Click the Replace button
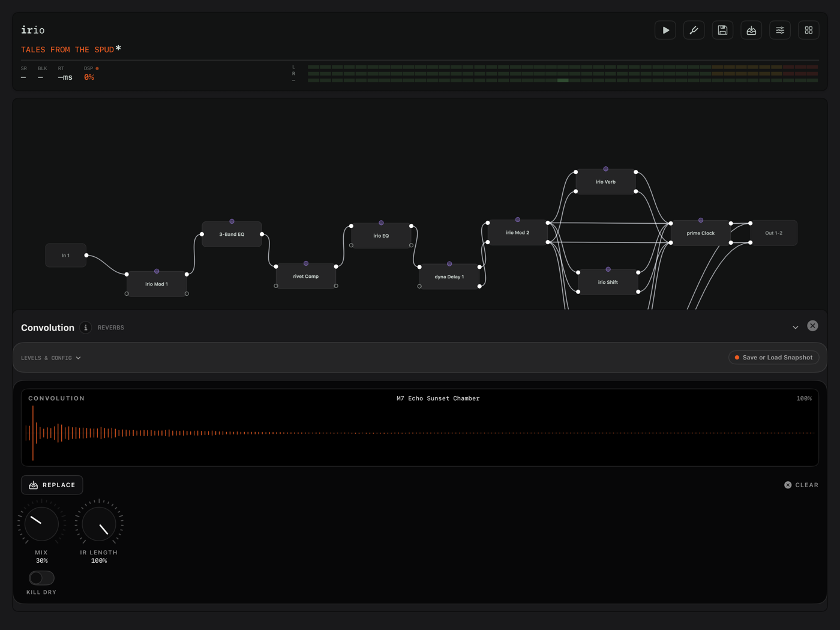This screenshot has width=840, height=630. tap(52, 485)
